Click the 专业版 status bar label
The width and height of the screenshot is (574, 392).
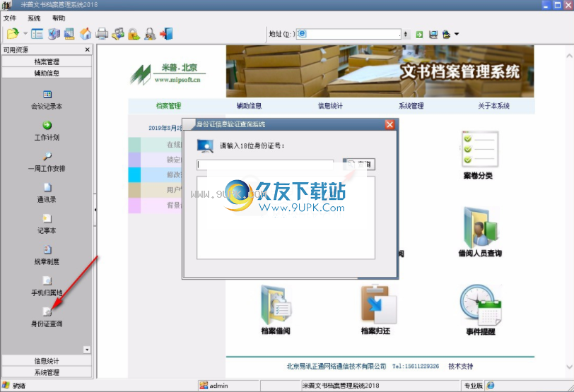coord(474,386)
